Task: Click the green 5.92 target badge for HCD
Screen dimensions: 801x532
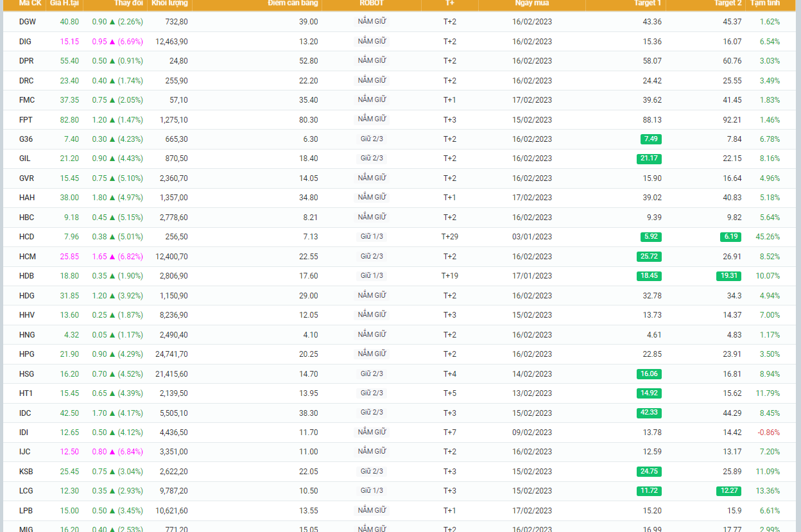Action: coord(651,237)
